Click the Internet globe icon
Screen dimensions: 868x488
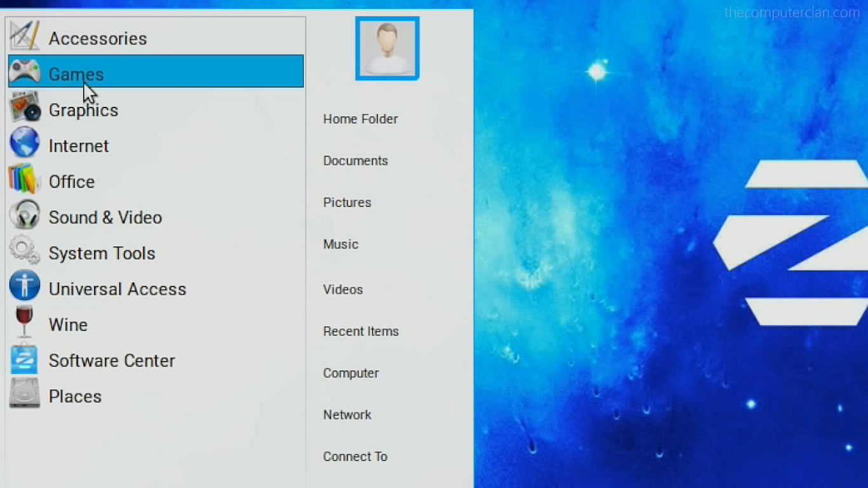pos(25,143)
